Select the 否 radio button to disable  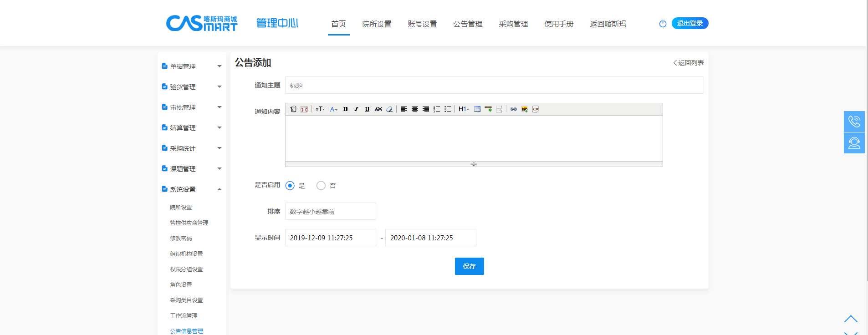(321, 186)
